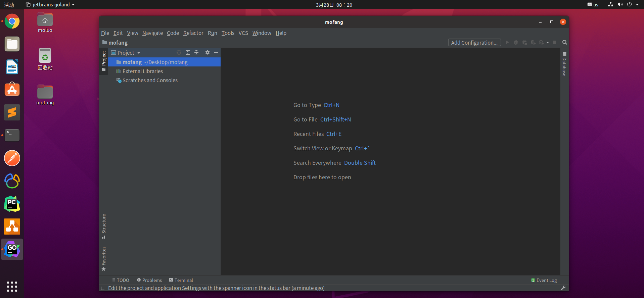644x298 pixels.
Task: Click the Debug bug icon
Action: [x=516, y=43]
